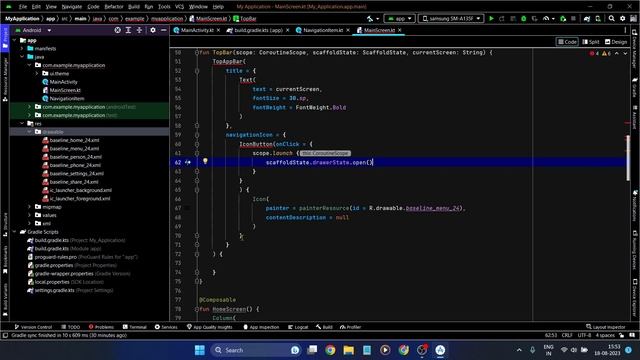Viewport: 640px width, 360px height.
Task: Click Expand All icon in Project panel
Action: [128, 30]
